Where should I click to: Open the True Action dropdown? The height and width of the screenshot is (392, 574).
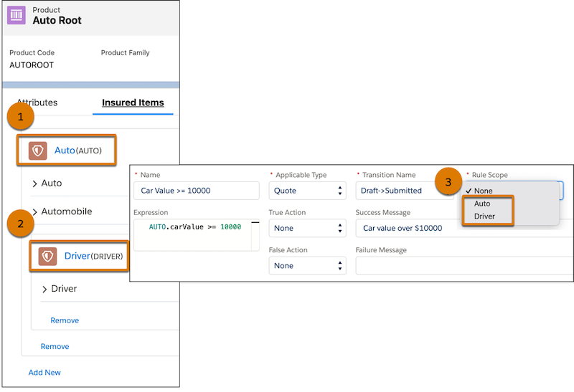[x=308, y=228]
